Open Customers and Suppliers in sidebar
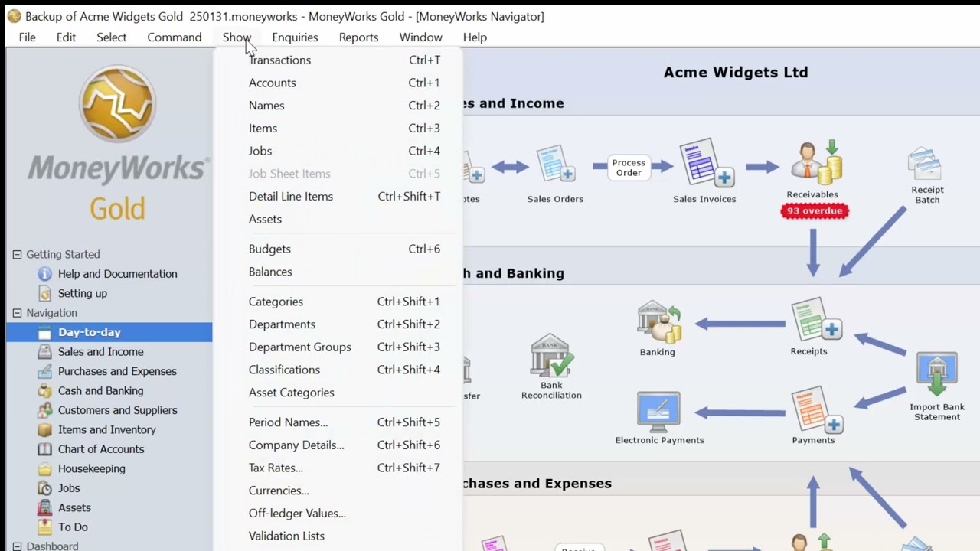This screenshot has height=551, width=980. [117, 410]
